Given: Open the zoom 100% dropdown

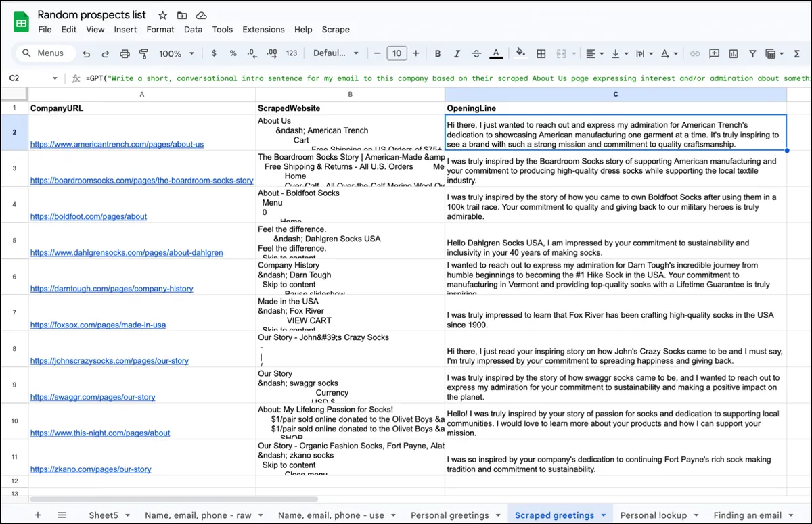Looking at the screenshot, I should (177, 53).
